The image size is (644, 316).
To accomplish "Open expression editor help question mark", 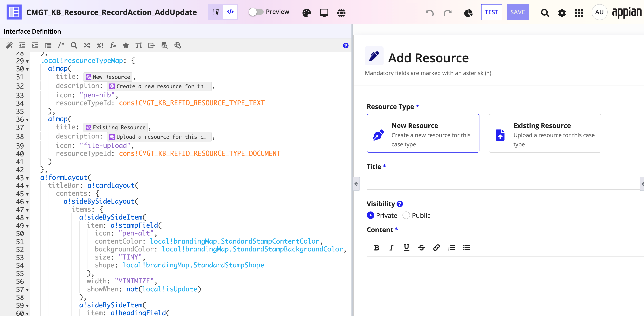I will (345, 45).
